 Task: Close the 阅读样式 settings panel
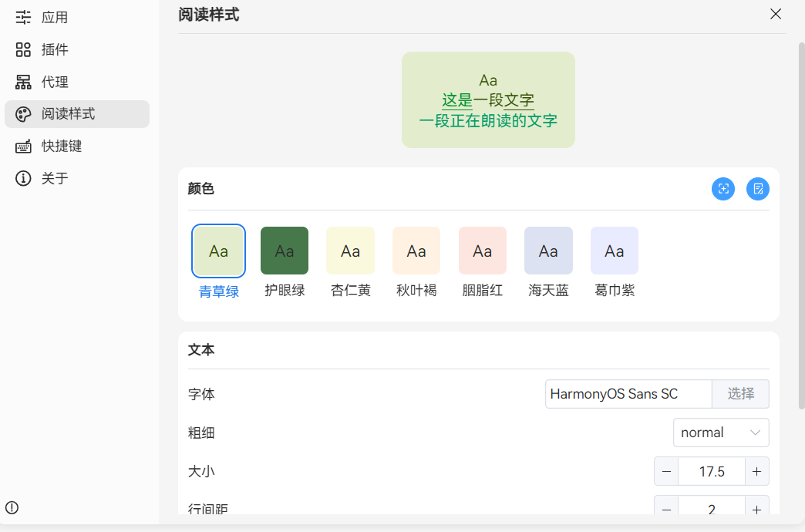coord(776,14)
